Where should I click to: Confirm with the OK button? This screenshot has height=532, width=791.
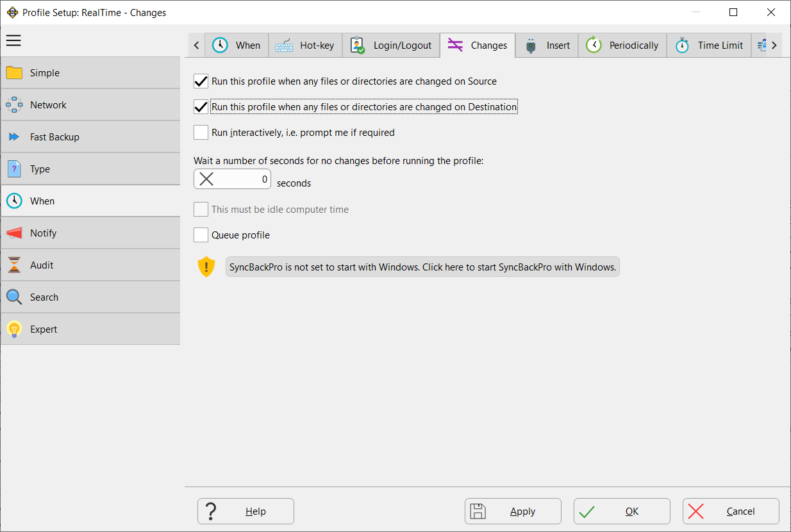click(x=622, y=511)
